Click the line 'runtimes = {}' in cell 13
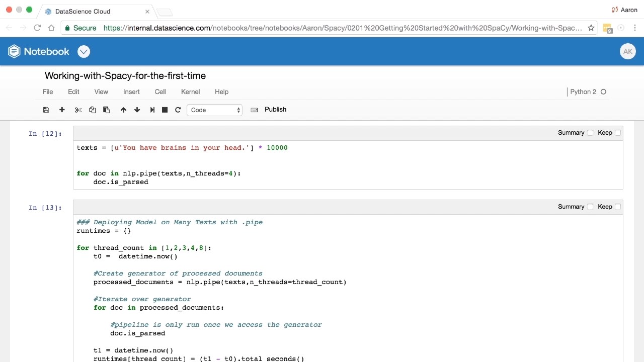 [x=104, y=231]
